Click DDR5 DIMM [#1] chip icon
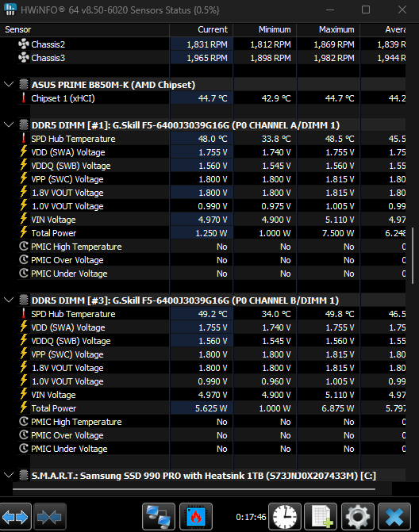Screen dimensions: 419x532 [24, 124]
